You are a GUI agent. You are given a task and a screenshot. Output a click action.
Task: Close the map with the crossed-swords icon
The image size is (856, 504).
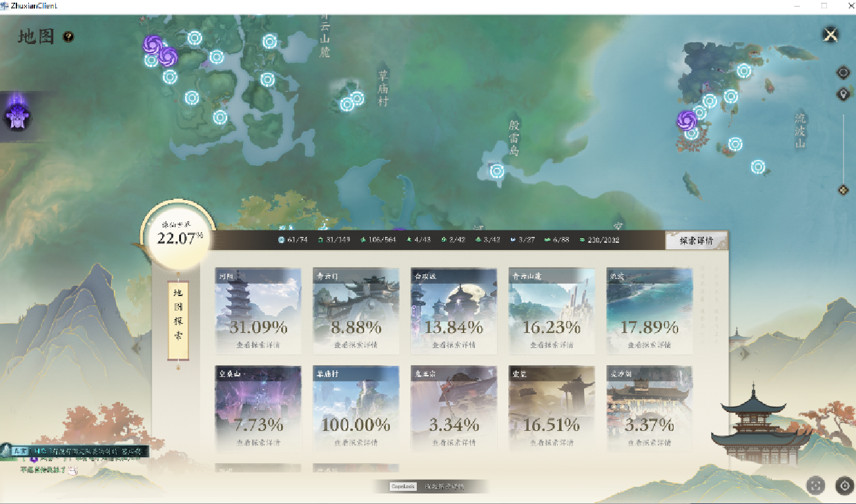pos(831,35)
